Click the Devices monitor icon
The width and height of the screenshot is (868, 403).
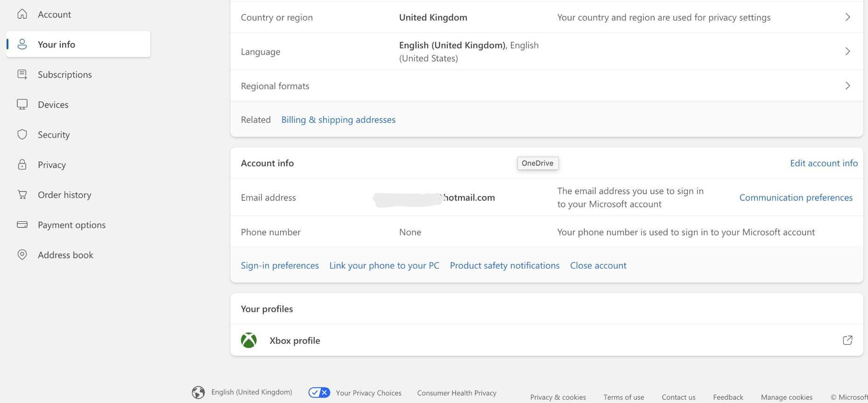(22, 104)
